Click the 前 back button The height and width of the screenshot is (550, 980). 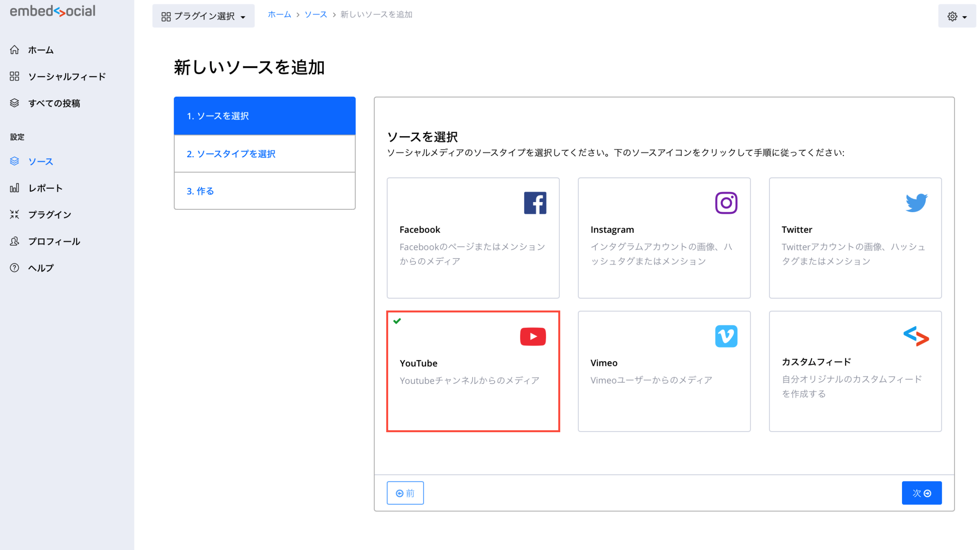click(x=405, y=493)
